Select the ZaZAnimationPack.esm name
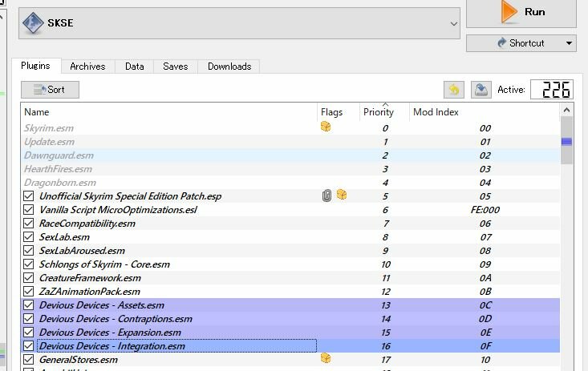Screen dimensions: 588x371 pyautogui.click(x=90, y=292)
